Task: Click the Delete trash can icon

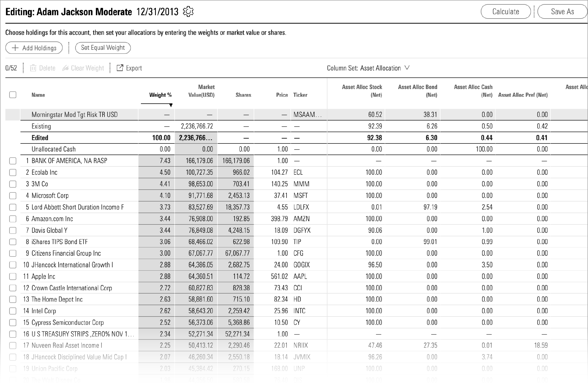Action: click(33, 68)
